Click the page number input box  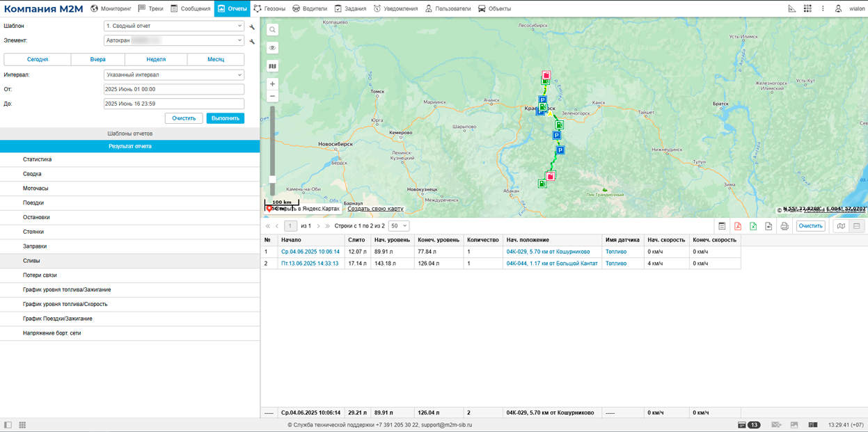click(x=290, y=226)
